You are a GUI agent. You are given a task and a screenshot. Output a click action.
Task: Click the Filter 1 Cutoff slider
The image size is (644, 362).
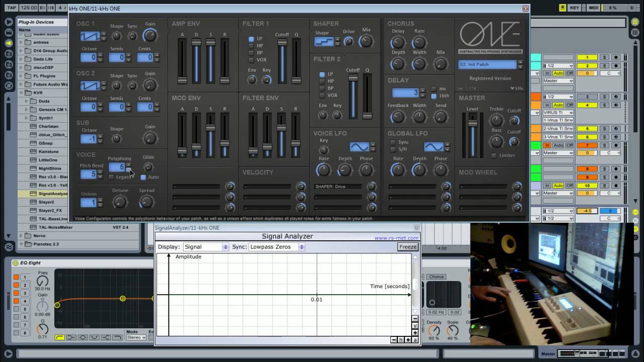pyautogui.click(x=282, y=61)
